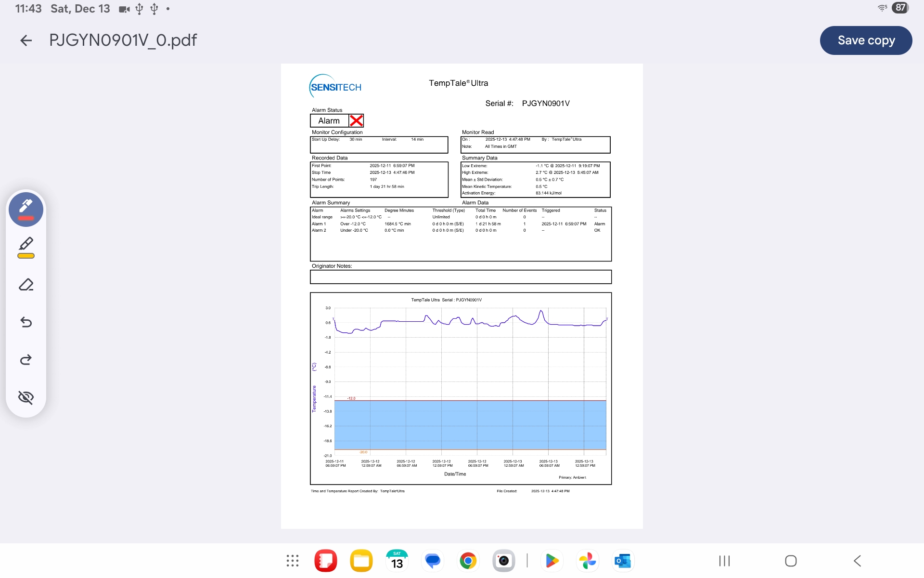Choose the eraser tool
The width and height of the screenshot is (924, 578).
click(x=26, y=285)
